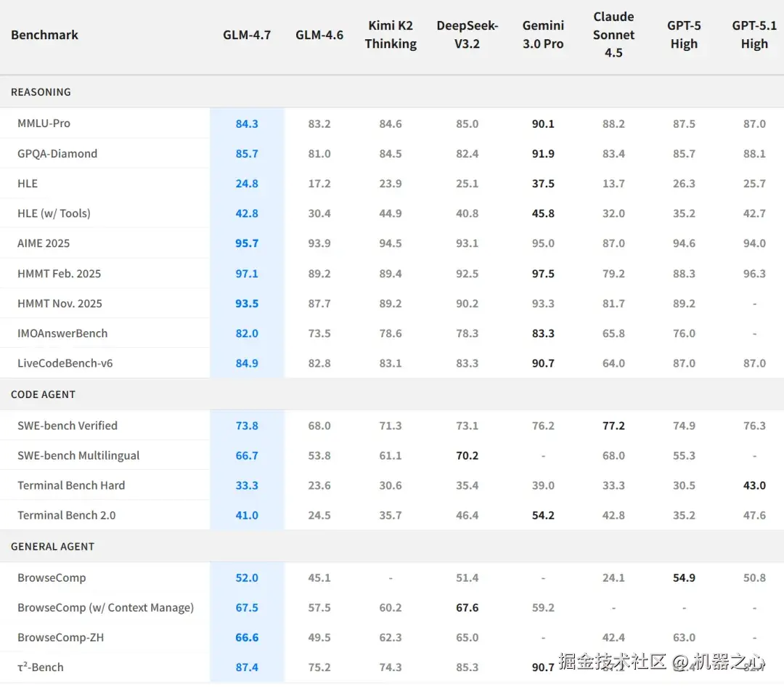Click the SWE-bench Multilingual row label
This screenshot has height=690, width=784.
[x=78, y=456]
